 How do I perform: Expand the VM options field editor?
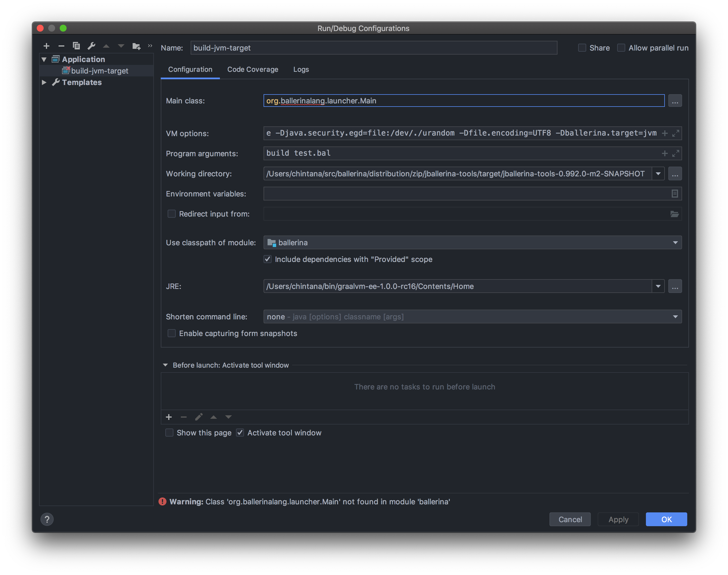click(675, 133)
